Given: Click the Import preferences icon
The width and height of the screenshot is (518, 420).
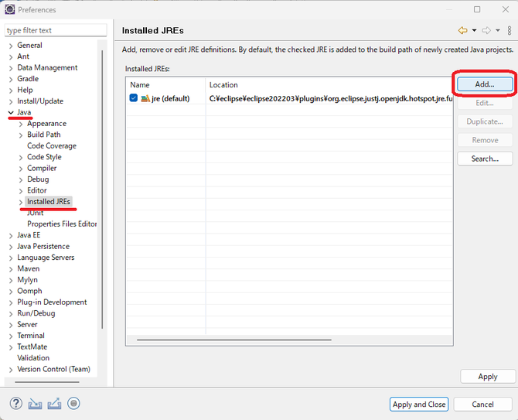Looking at the screenshot, I should 35,404.
